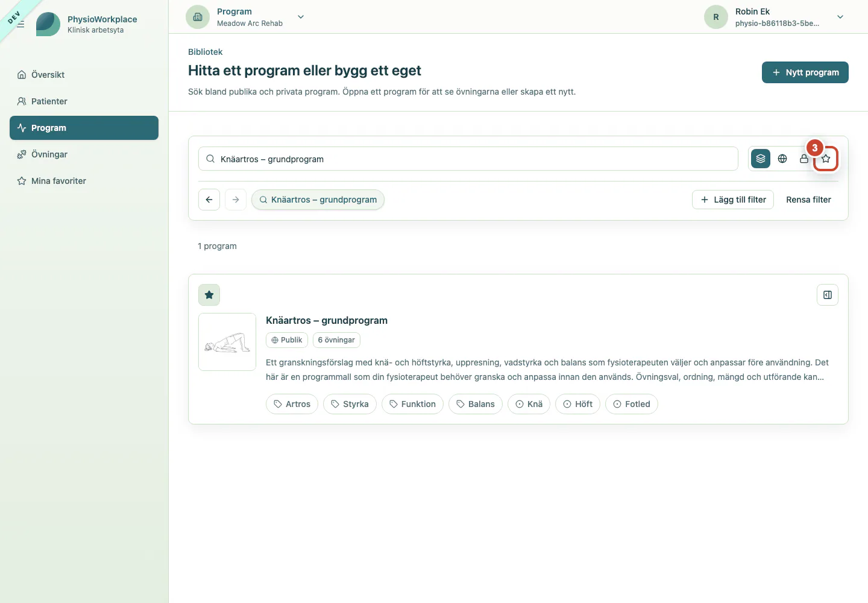Select the Knä body-part tag
The image size is (868, 603).
click(529, 404)
